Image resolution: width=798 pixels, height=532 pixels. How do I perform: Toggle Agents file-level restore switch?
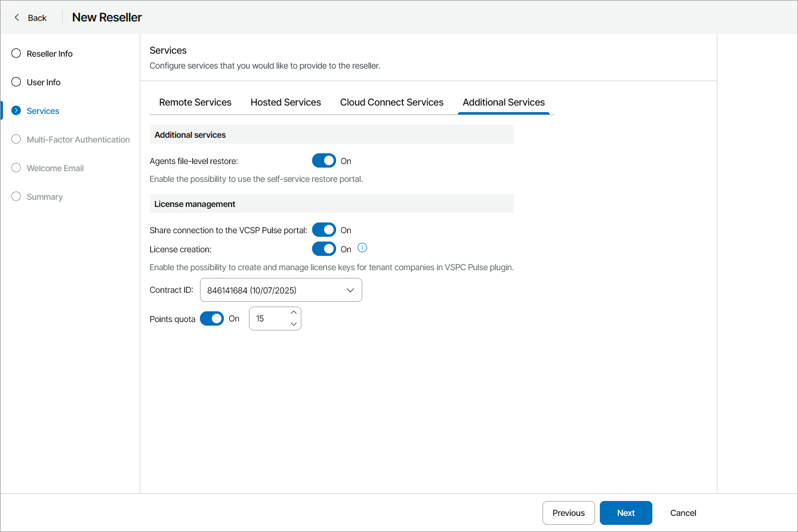(324, 161)
